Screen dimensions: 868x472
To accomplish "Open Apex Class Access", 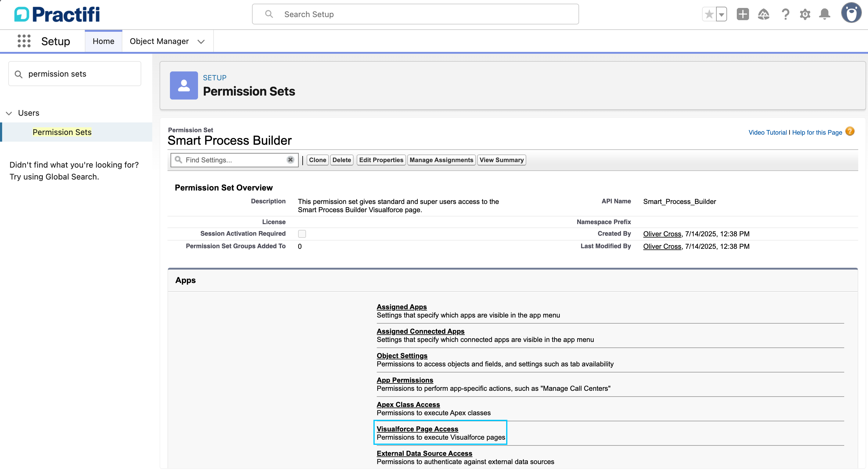I will [x=408, y=405].
